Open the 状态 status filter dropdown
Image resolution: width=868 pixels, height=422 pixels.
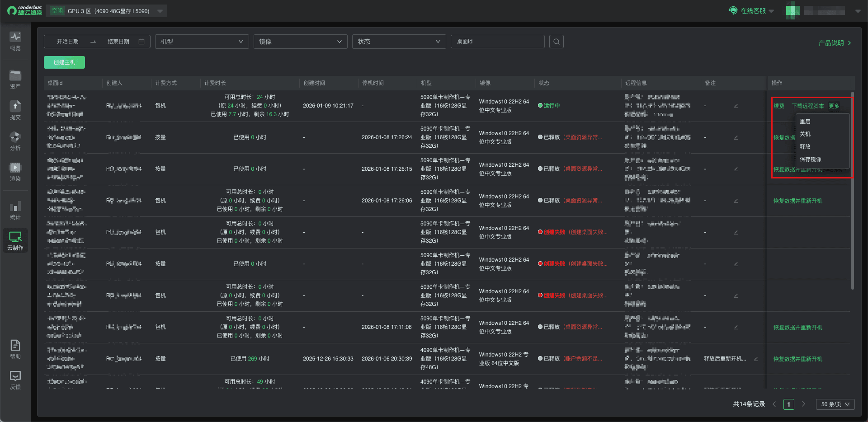(x=399, y=42)
